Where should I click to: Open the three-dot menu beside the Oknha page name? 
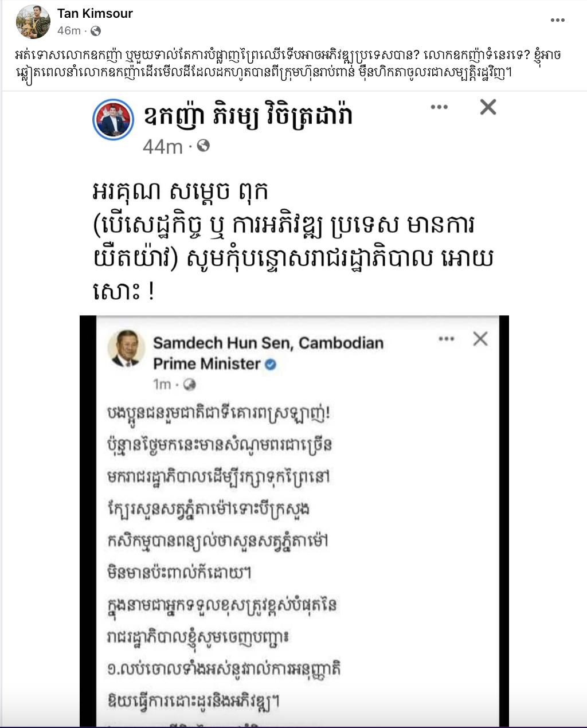(x=439, y=107)
